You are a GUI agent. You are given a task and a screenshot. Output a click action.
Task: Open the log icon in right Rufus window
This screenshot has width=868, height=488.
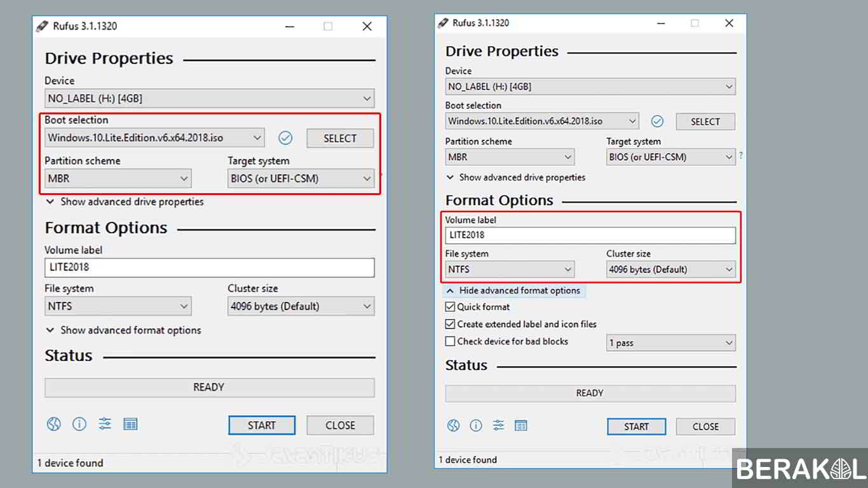[521, 426]
